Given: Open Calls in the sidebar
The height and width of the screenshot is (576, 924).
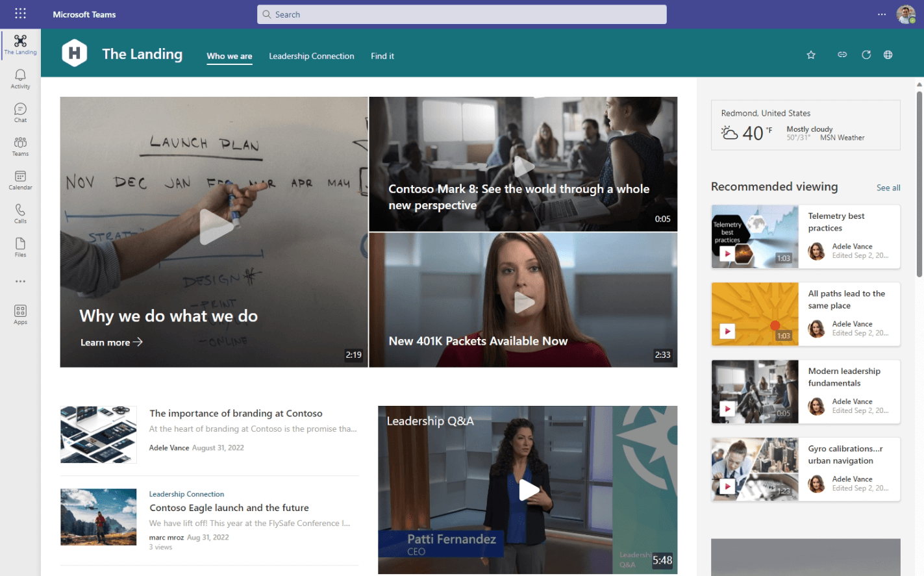Looking at the screenshot, I should pos(20,214).
